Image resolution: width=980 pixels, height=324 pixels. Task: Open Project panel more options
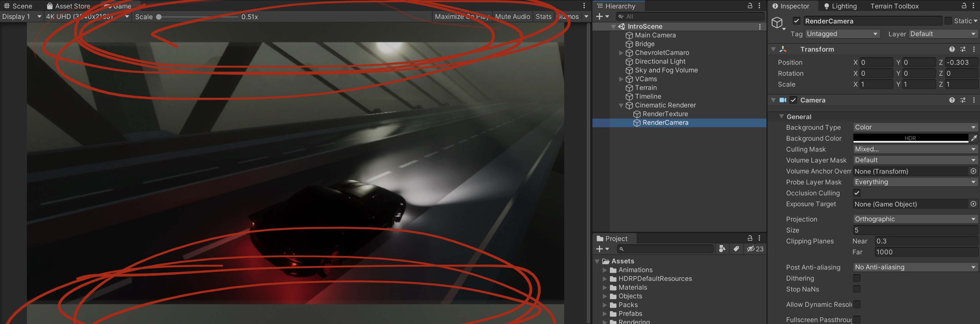[x=759, y=238]
